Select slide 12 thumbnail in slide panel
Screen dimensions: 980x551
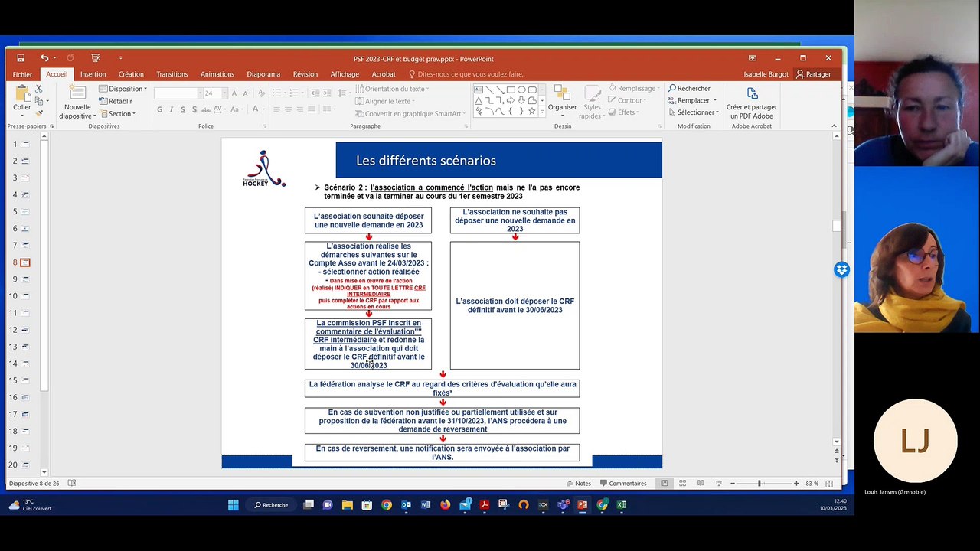coord(25,330)
